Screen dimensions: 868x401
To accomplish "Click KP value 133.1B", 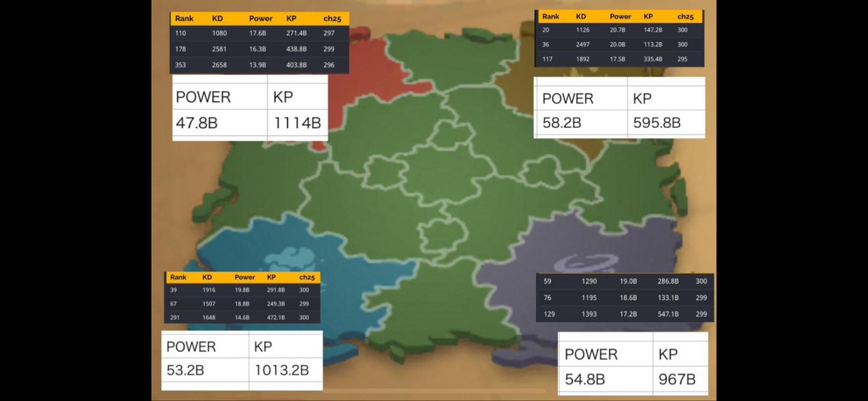I will (667, 298).
